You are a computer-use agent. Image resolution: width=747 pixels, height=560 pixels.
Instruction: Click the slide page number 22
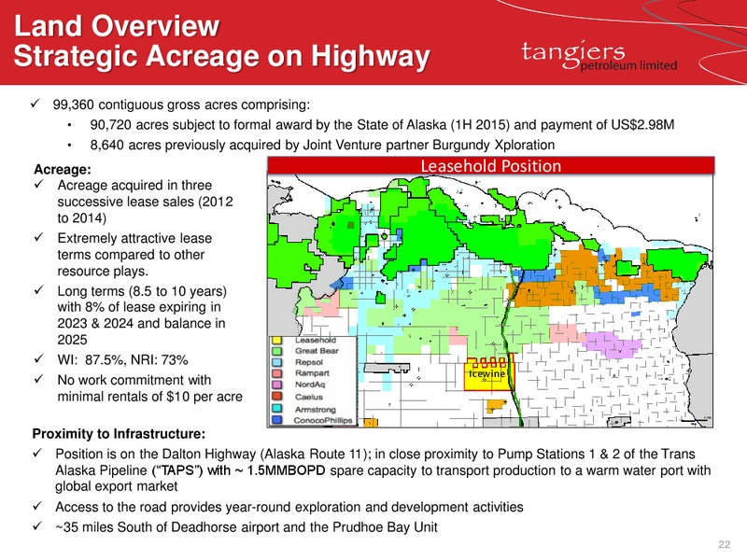pos(725,544)
